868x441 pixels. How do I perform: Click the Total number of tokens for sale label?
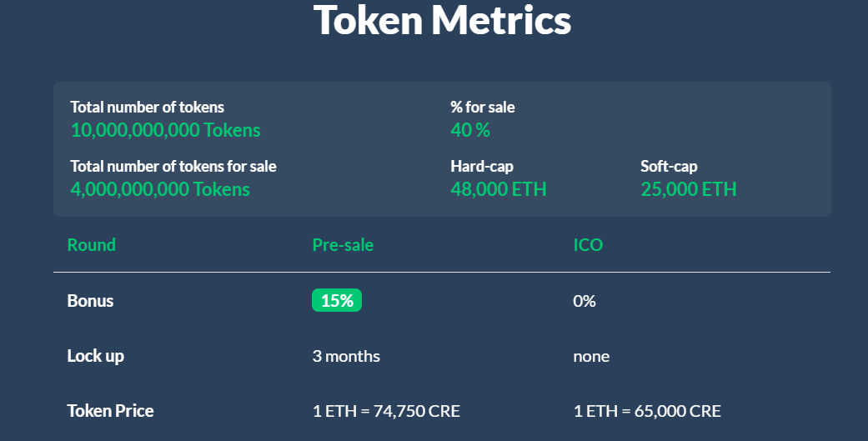click(x=173, y=166)
